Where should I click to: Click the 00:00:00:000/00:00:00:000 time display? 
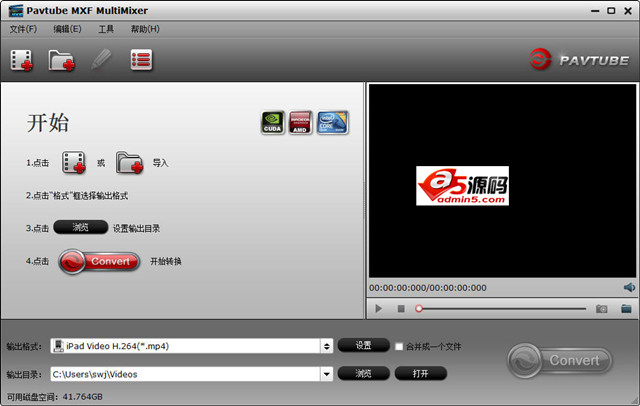coord(428,288)
